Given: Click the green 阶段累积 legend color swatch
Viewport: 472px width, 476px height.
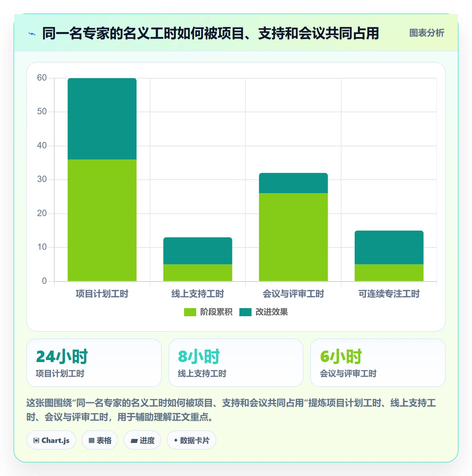Looking at the screenshot, I should coord(190,312).
